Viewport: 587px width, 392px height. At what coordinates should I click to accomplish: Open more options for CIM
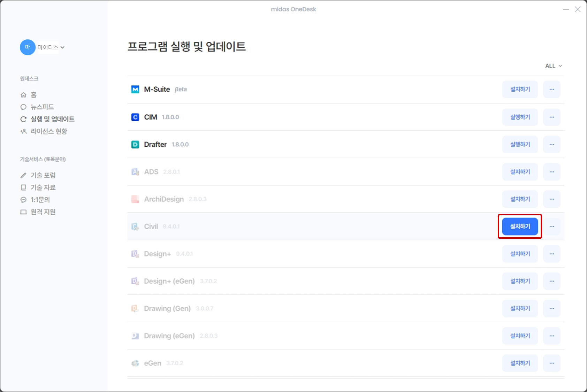click(x=552, y=117)
